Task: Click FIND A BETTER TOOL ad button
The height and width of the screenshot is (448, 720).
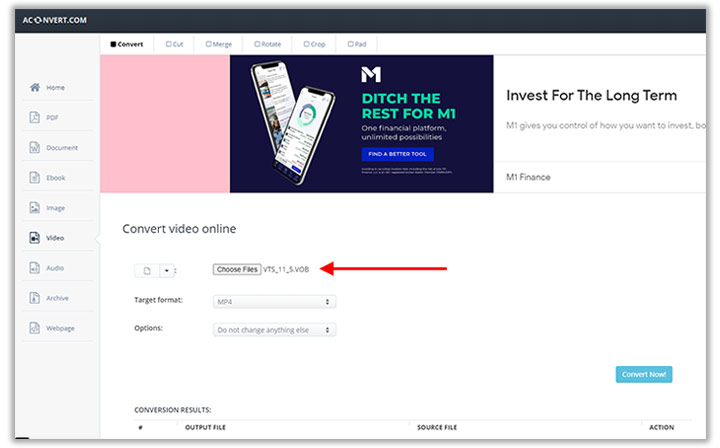Action: pos(398,154)
